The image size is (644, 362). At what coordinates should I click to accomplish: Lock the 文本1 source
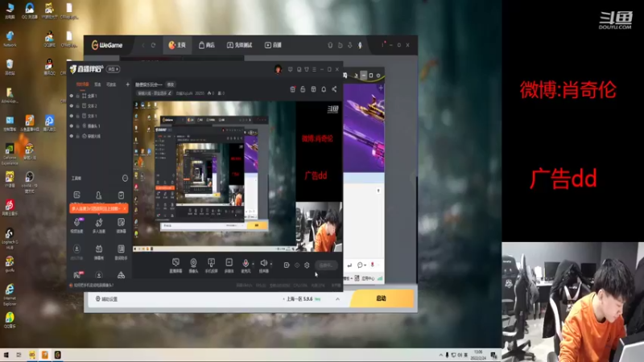(77, 116)
